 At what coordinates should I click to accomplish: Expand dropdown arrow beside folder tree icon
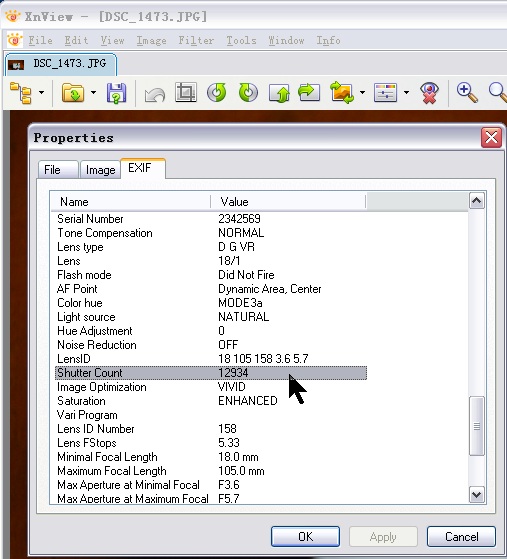click(x=41, y=92)
